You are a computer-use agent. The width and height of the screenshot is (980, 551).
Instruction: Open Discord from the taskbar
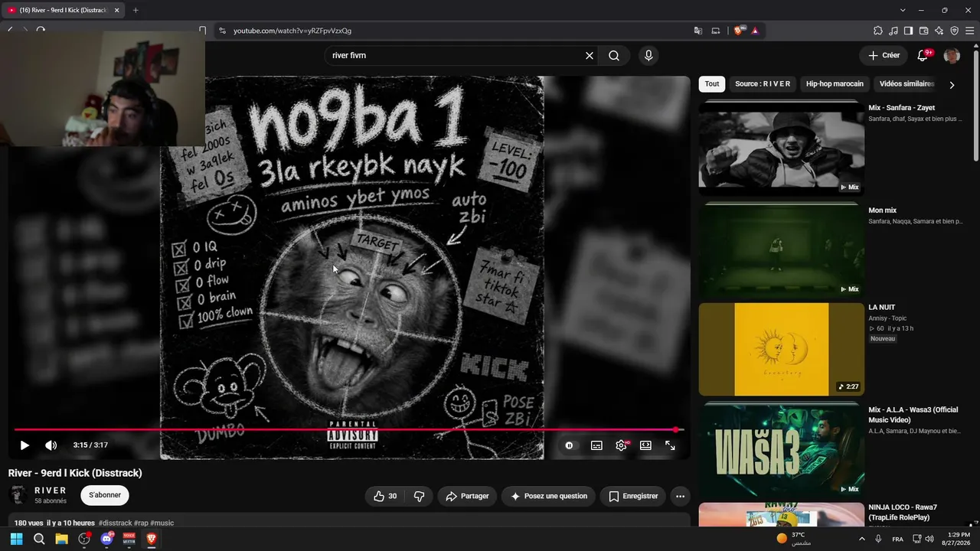pos(106,539)
